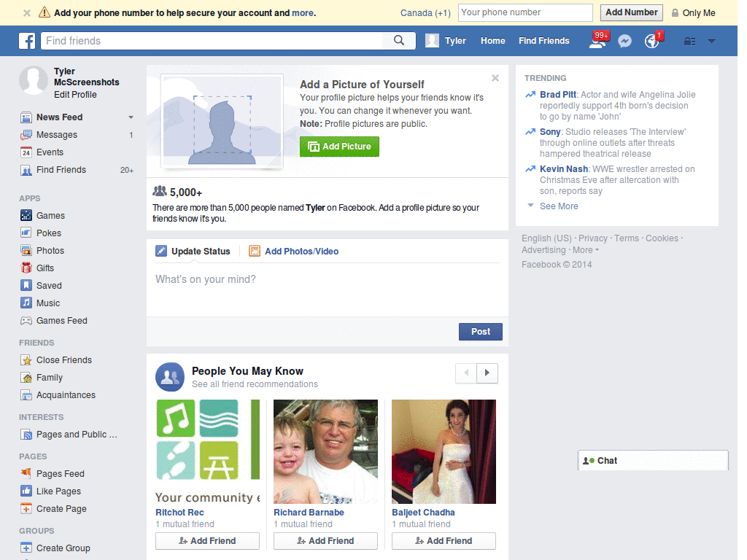The image size is (747, 560).
Task: Click Edit Profile link
Action: (x=75, y=95)
